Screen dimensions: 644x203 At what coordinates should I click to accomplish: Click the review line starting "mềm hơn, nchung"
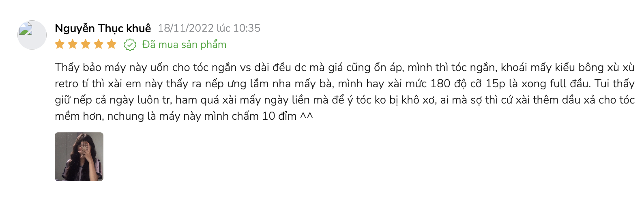(184, 116)
